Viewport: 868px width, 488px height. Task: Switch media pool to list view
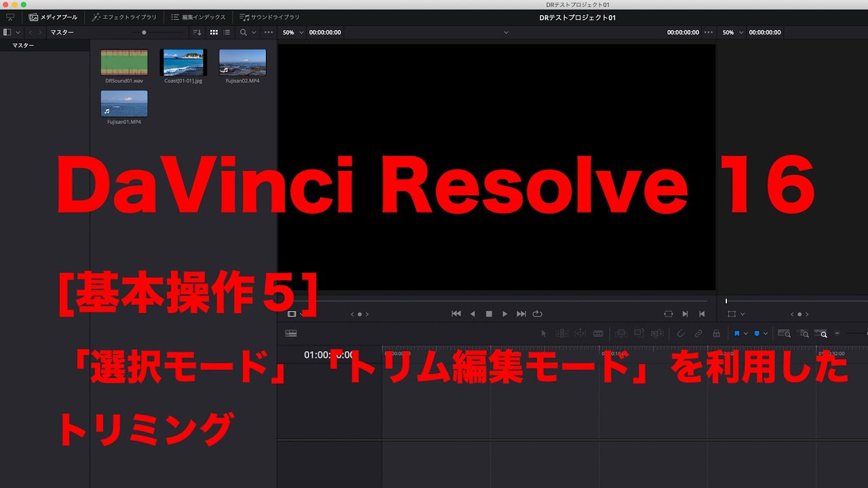pos(226,32)
